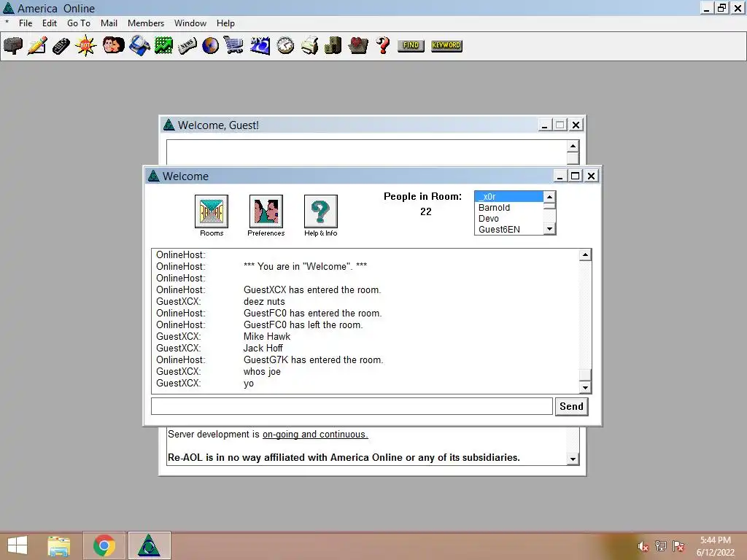Click people list scroll-up arrow
Image resolution: width=747 pixels, height=560 pixels.
point(549,197)
